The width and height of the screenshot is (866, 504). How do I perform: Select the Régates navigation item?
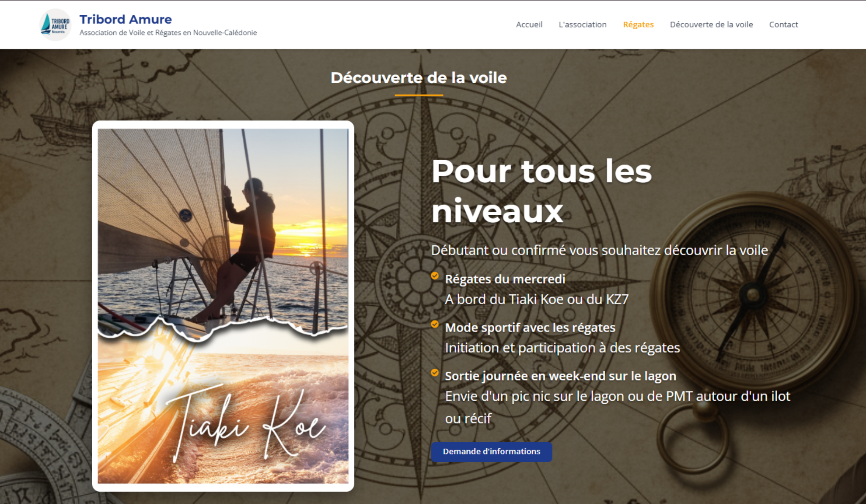(x=638, y=25)
